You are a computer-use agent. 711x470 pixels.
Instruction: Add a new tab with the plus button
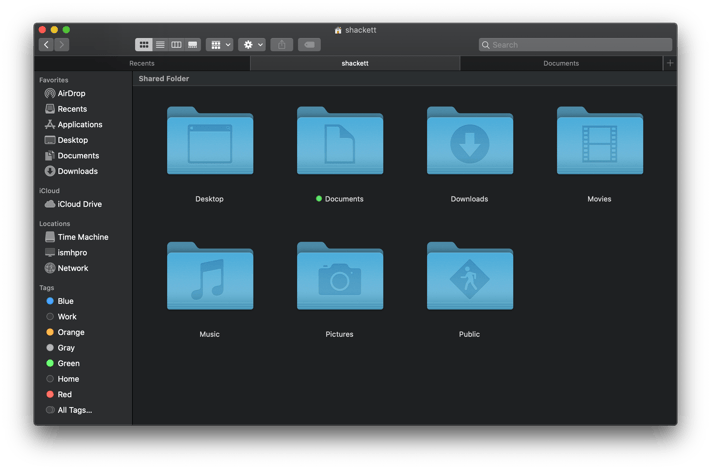670,63
